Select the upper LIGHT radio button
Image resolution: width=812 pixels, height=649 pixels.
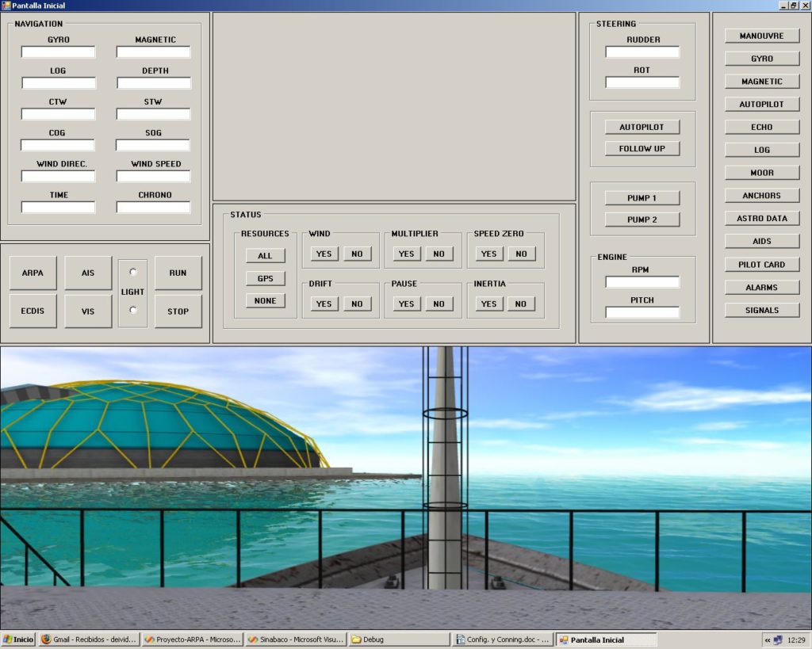click(x=132, y=273)
